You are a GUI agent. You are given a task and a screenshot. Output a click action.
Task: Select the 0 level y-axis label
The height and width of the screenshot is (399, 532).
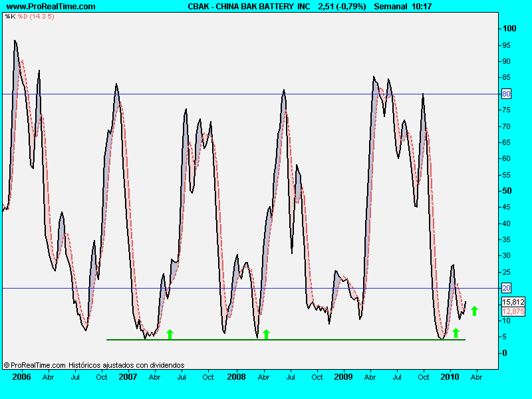tap(505, 353)
